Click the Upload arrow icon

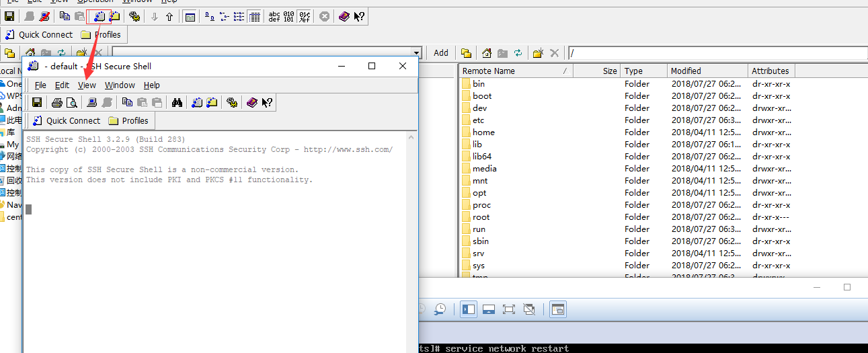pos(169,16)
